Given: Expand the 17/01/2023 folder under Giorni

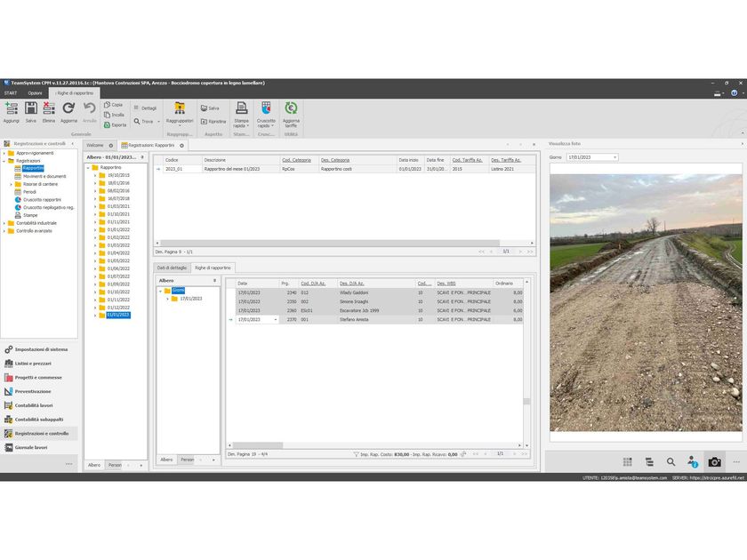Looking at the screenshot, I should coord(168,299).
